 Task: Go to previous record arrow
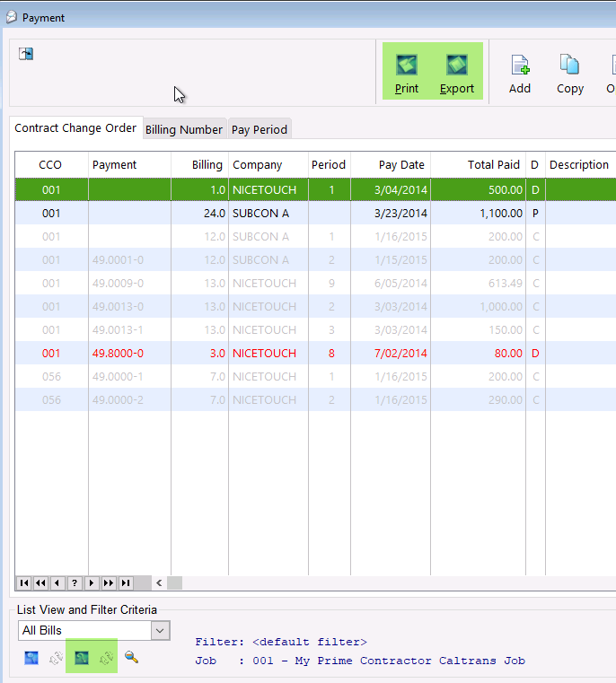pos(57,582)
